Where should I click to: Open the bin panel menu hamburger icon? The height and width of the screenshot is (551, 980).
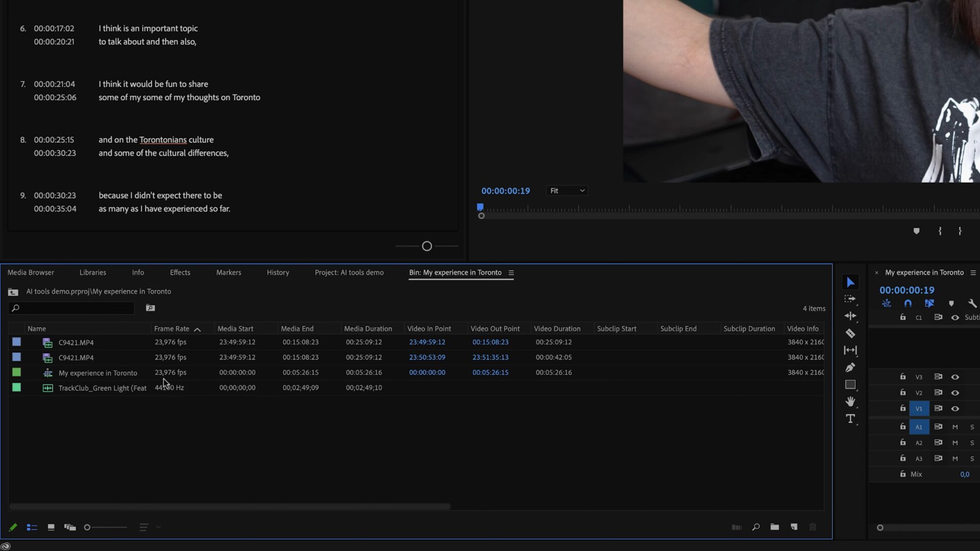click(512, 272)
